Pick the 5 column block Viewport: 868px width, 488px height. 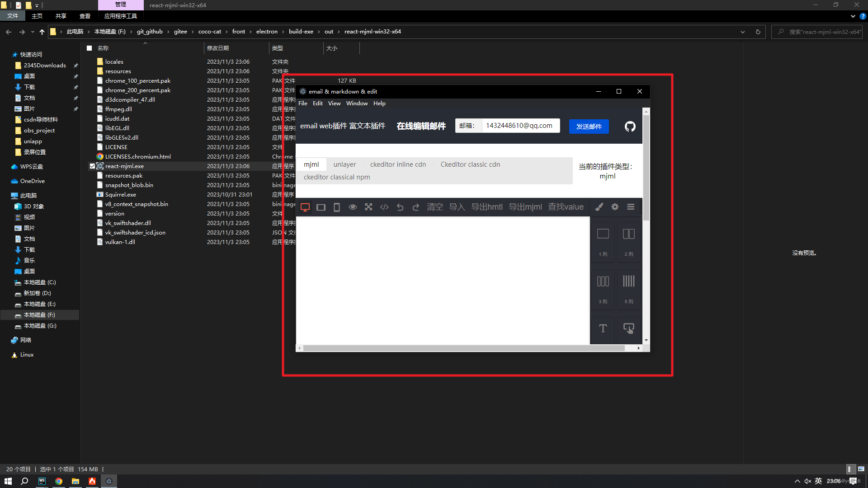(x=629, y=289)
